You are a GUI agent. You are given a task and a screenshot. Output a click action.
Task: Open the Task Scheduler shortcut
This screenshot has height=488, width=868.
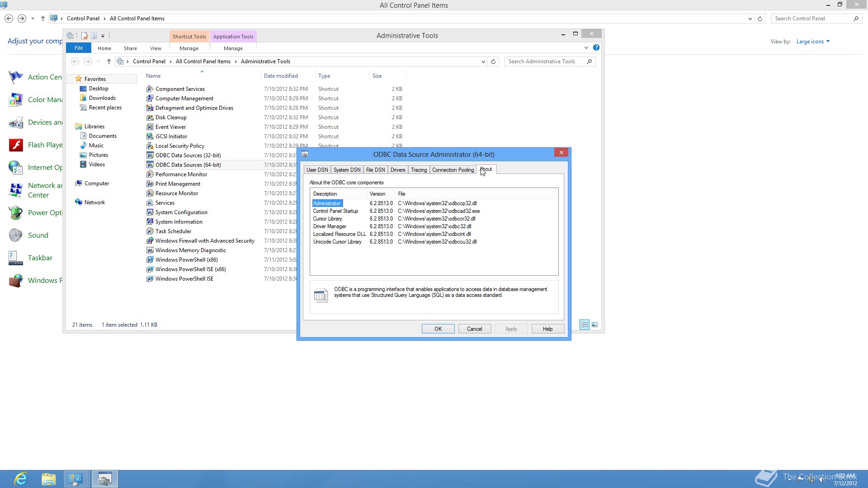[x=173, y=231]
